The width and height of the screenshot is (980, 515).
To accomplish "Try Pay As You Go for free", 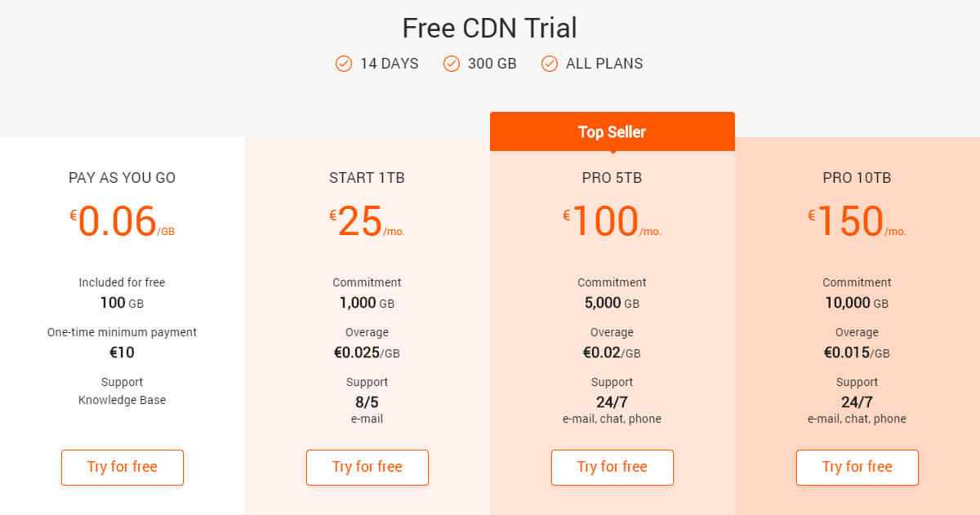I will point(122,468).
